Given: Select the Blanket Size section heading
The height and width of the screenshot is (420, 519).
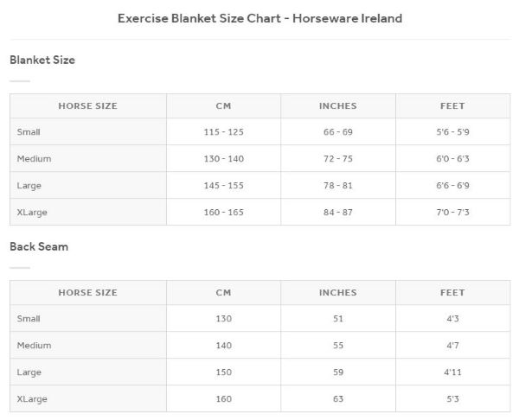Looking at the screenshot, I should [x=42, y=60].
